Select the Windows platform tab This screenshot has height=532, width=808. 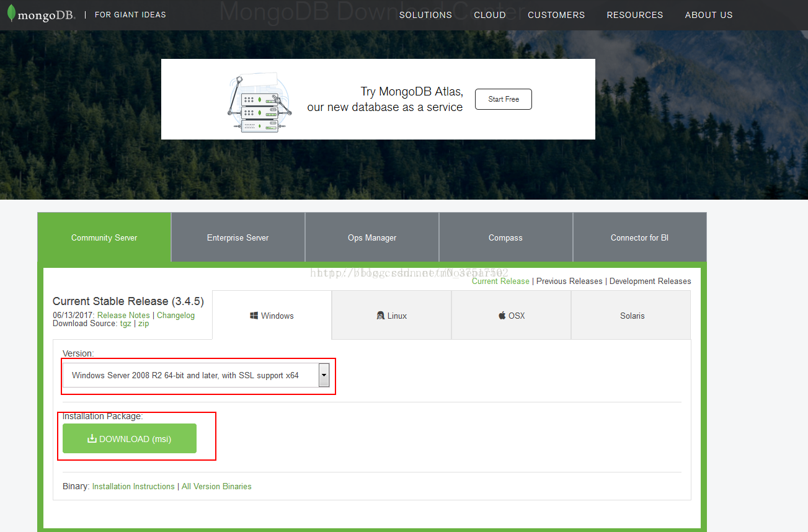point(272,316)
